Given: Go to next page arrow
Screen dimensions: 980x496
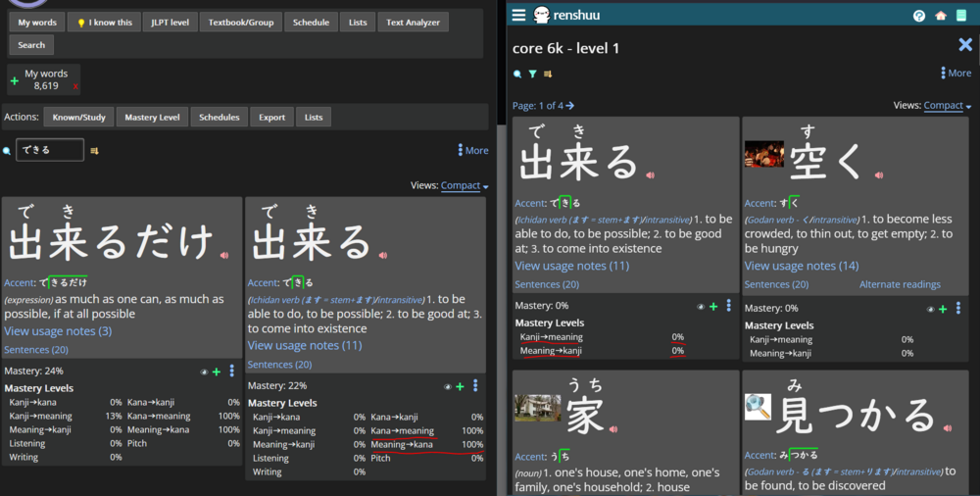Looking at the screenshot, I should (570, 106).
